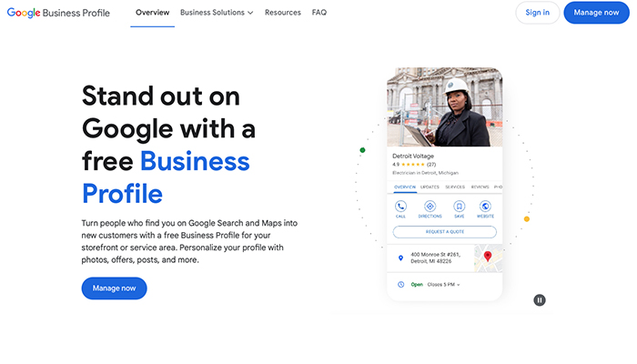Viewport: 637px width, 364px height.
Task: Open the Overview tab
Action: pyautogui.click(x=152, y=13)
